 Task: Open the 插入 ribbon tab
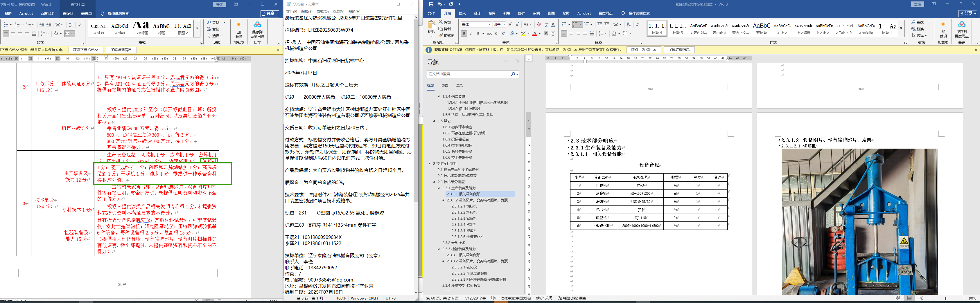tap(462, 13)
